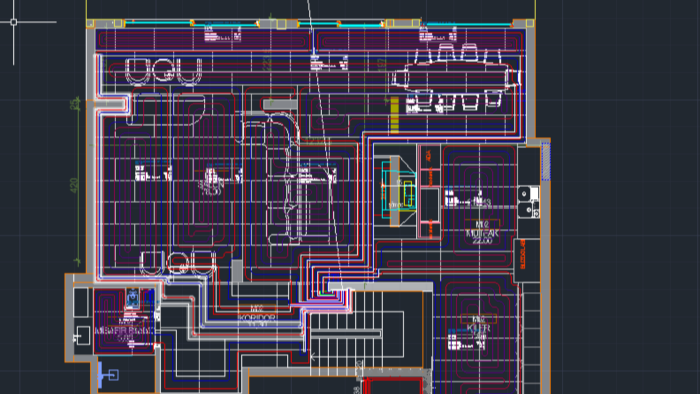Screen dimensions: 700x394
Task: Select the MUTFAK room label text
Action: coord(482,233)
